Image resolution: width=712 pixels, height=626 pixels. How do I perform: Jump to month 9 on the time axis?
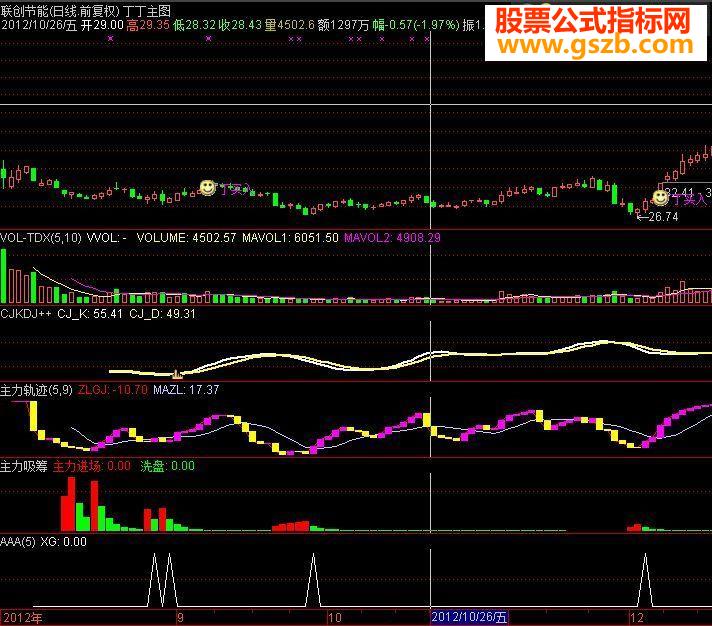[181, 618]
